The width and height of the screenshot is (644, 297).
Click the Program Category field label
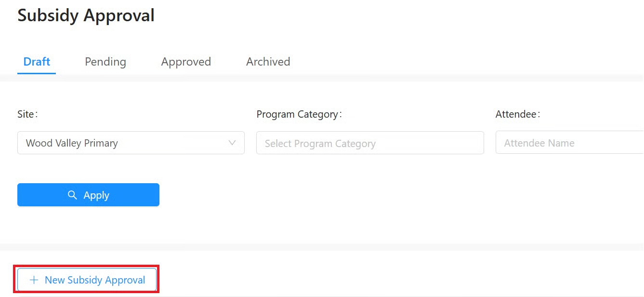(299, 114)
